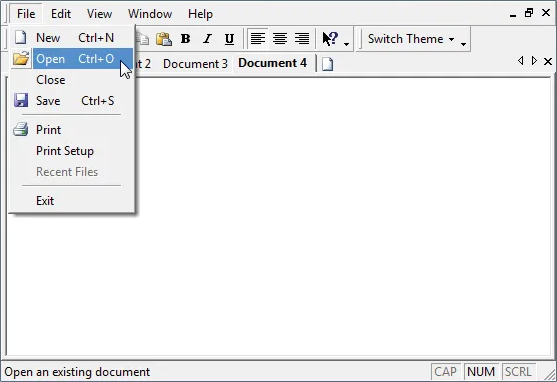Close the active document tab
Screen dimensions: 557x382
[x=548, y=61]
